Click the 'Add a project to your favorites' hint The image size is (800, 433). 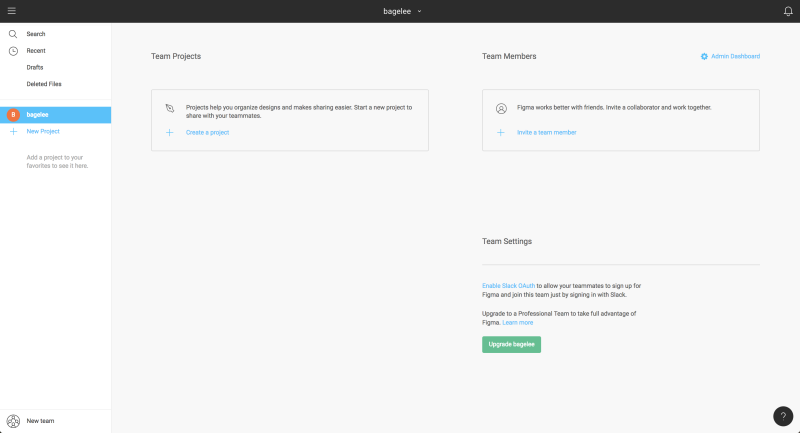pyautogui.click(x=57, y=162)
